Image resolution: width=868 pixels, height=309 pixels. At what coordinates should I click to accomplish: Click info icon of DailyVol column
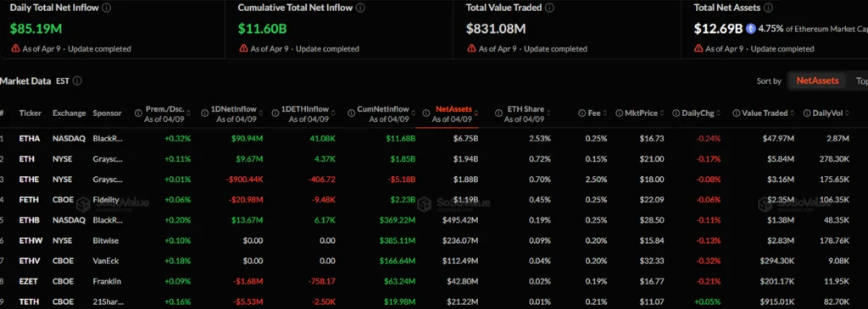(807, 113)
